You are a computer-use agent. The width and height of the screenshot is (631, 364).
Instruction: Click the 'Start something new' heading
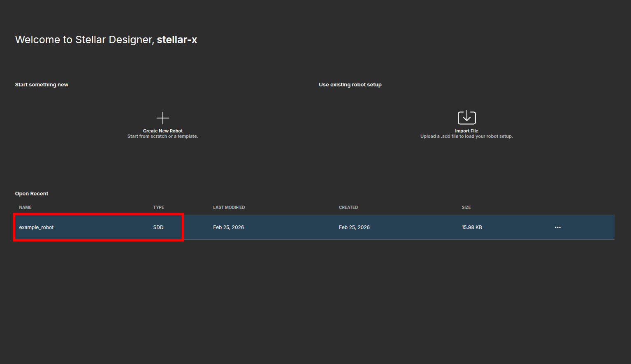click(42, 85)
